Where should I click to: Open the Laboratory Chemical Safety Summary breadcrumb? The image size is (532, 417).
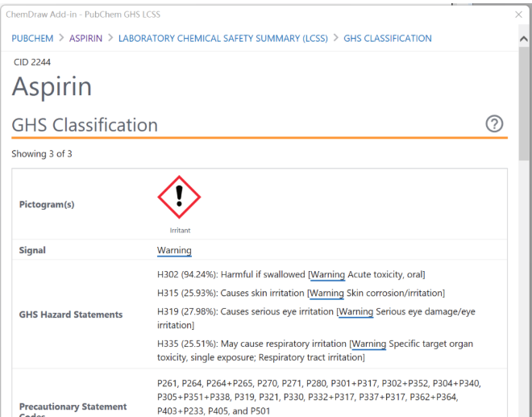coord(223,39)
